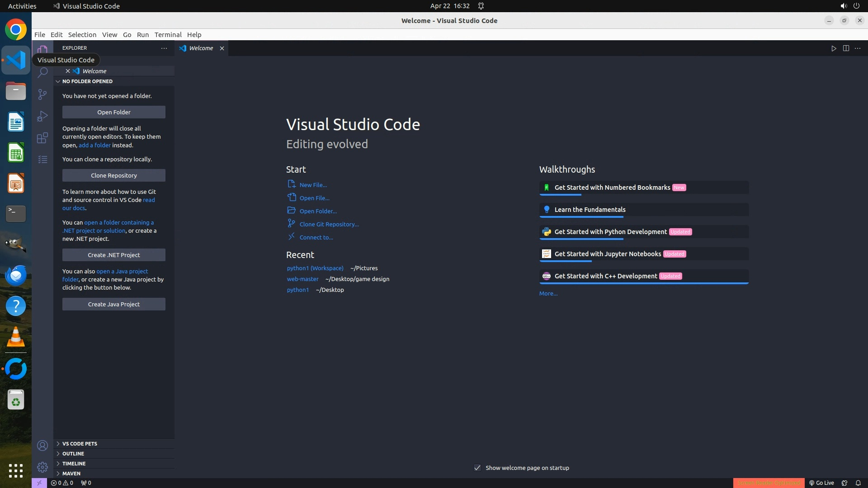Screen dimensions: 868x488
Task: Click the split editor right icon
Action: (846, 48)
